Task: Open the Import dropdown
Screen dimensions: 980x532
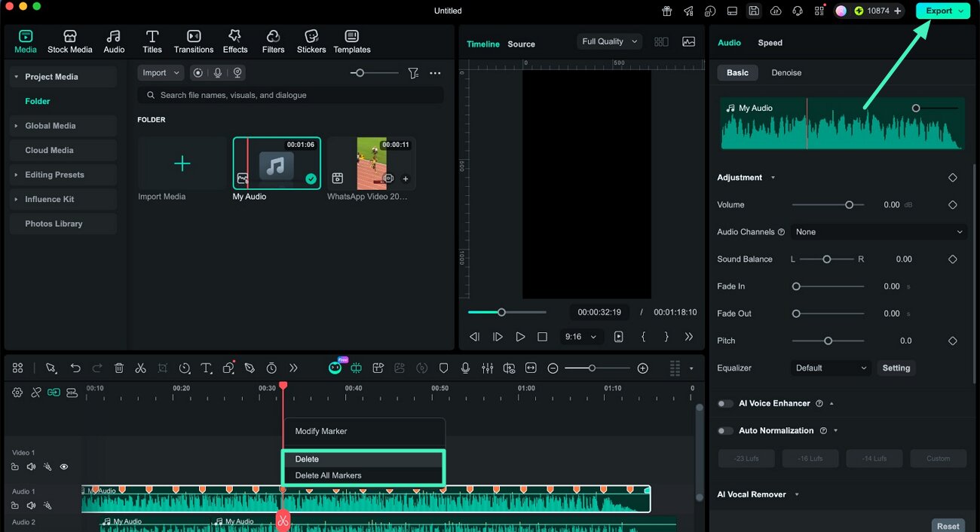Action: pos(161,73)
